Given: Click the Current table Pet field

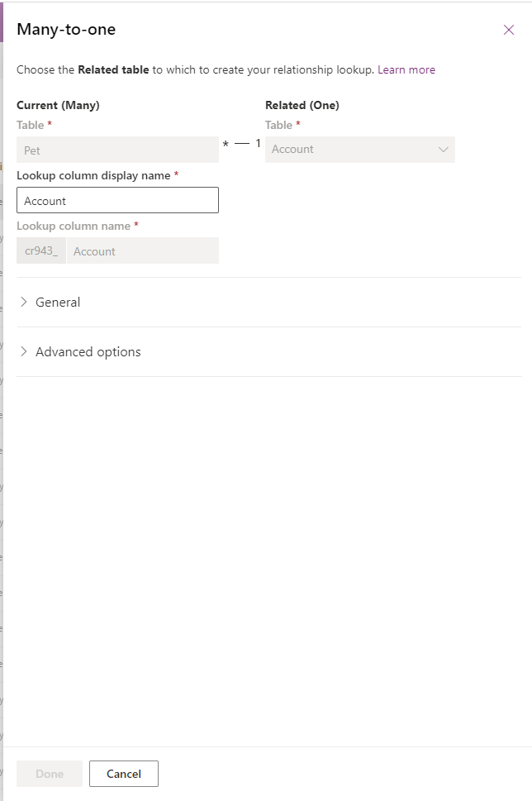Looking at the screenshot, I should coord(117,150).
